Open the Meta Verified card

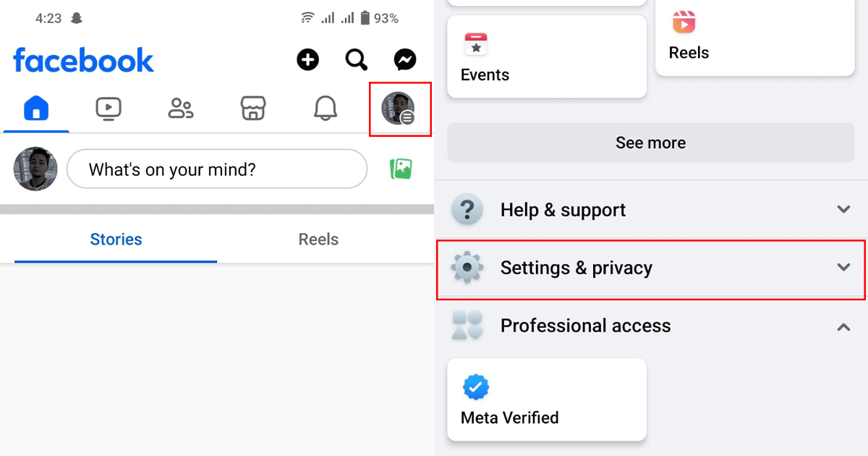547,400
